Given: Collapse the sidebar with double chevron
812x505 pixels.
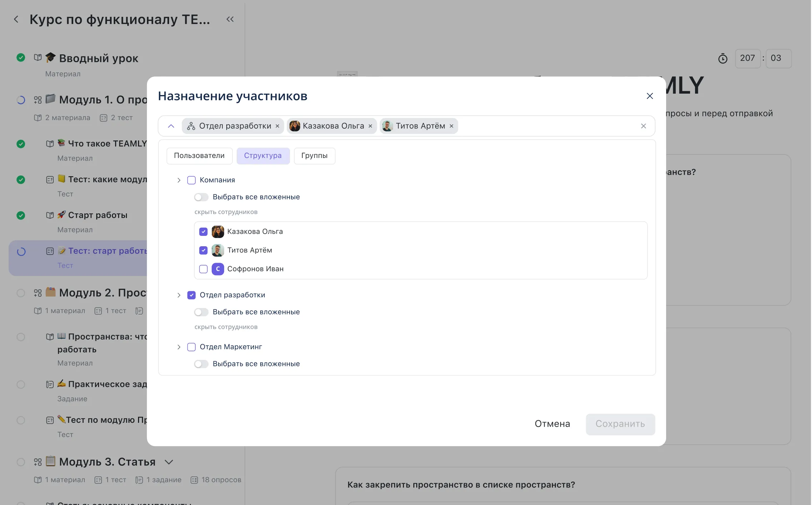Looking at the screenshot, I should pyautogui.click(x=230, y=19).
